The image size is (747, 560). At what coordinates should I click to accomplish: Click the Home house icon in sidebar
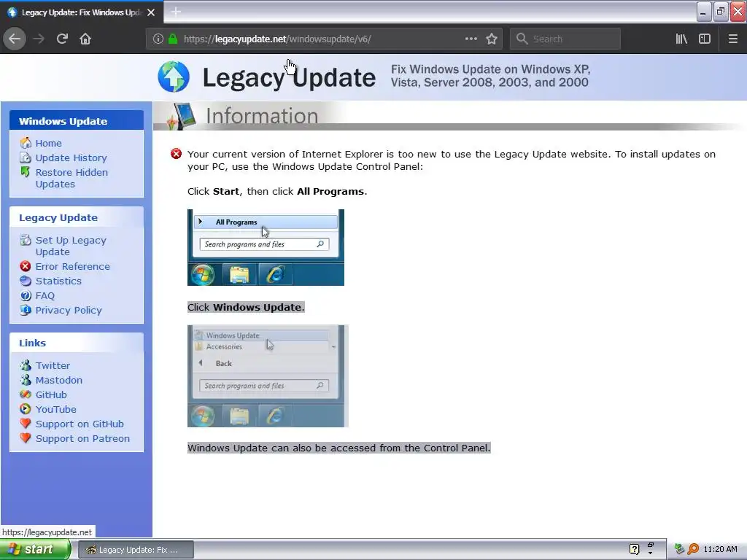26,143
